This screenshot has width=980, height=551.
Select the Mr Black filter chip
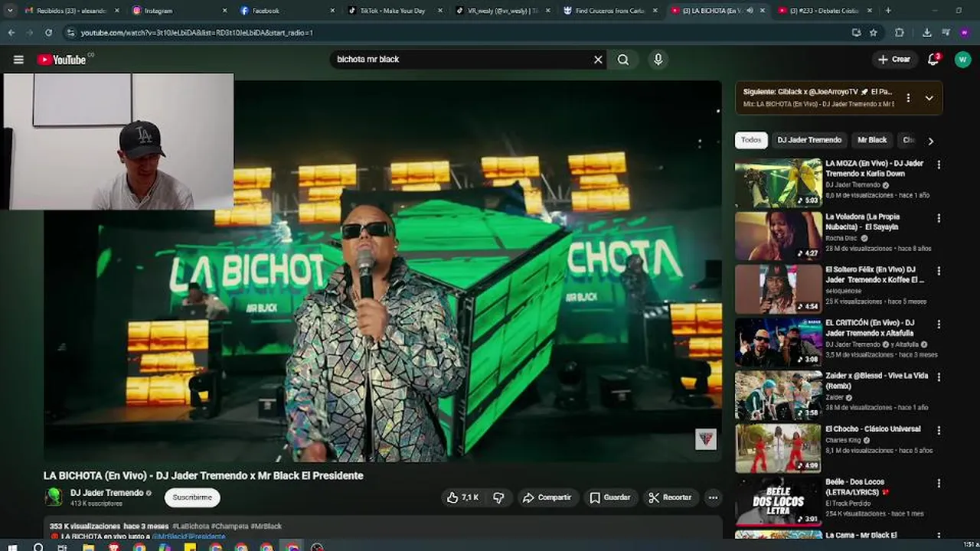(x=872, y=140)
